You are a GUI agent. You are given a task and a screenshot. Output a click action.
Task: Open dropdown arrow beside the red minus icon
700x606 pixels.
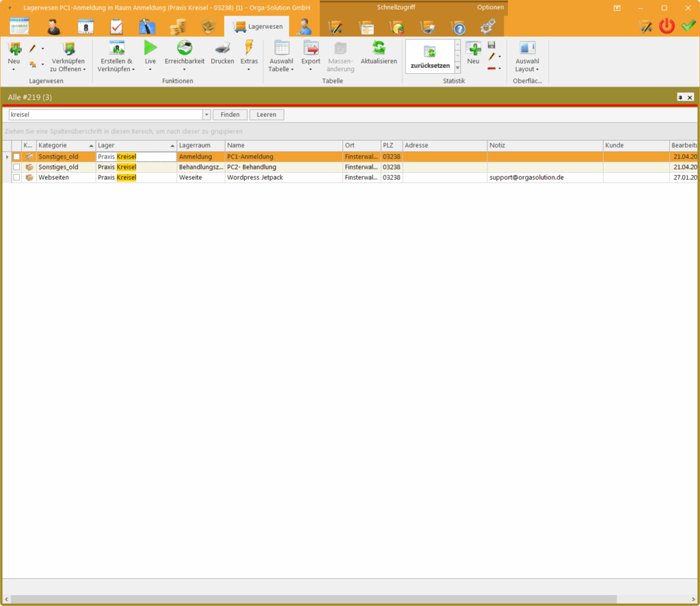[x=500, y=68]
